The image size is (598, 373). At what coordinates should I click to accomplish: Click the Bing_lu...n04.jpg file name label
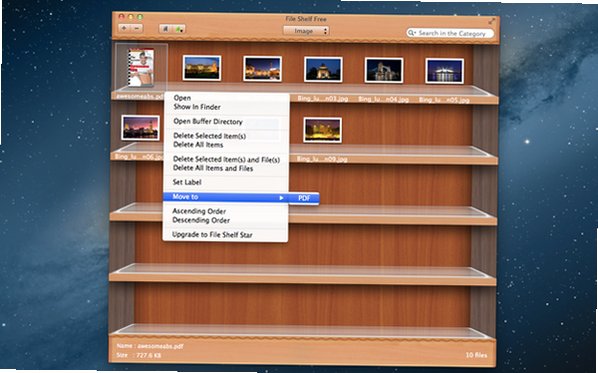[x=383, y=100]
